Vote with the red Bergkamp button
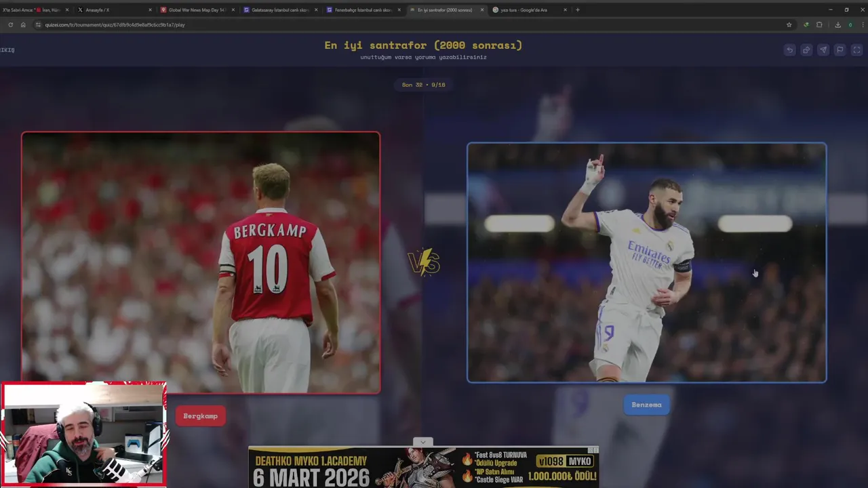868x488 pixels. tap(201, 416)
